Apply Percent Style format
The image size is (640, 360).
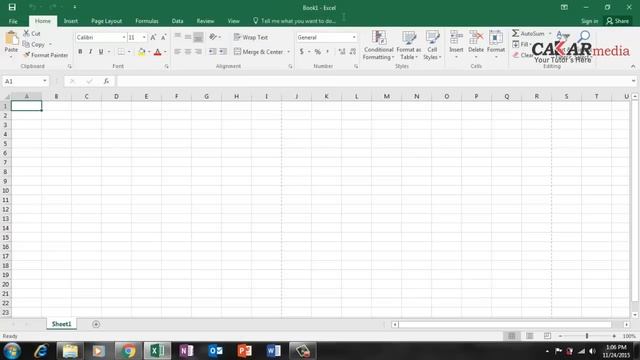pos(318,52)
